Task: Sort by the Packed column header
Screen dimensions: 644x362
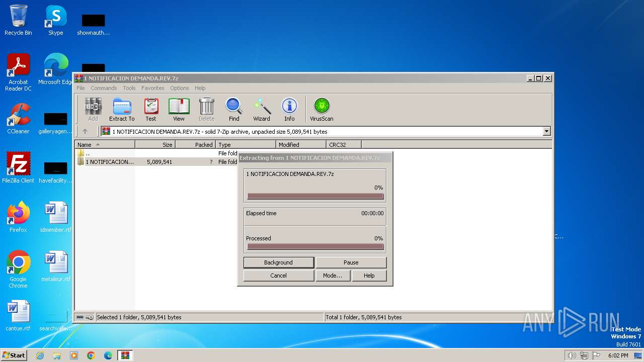Action: pyautogui.click(x=195, y=145)
